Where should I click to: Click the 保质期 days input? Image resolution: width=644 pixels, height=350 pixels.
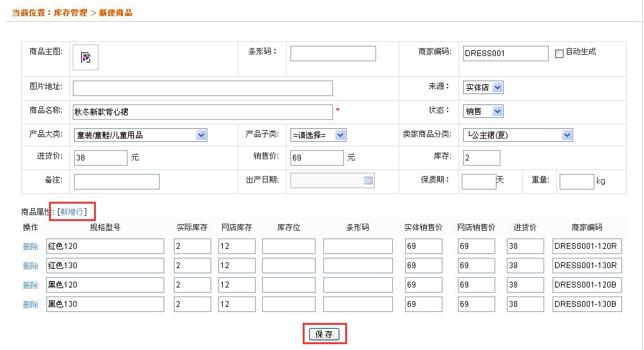(478, 182)
